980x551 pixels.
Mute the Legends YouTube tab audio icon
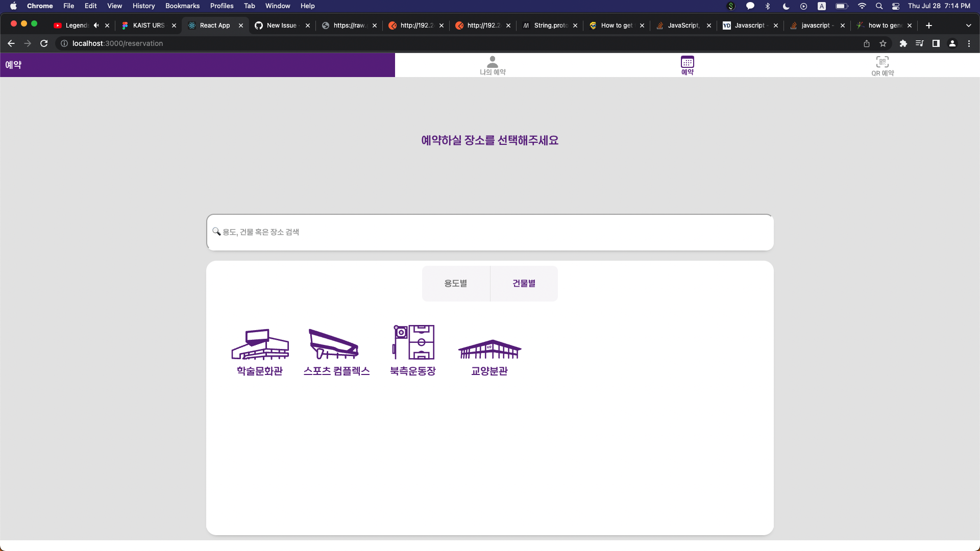tap(96, 26)
